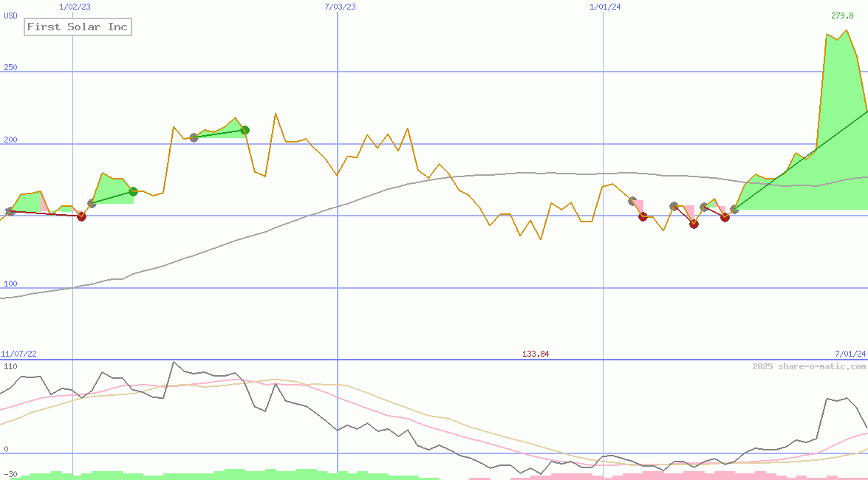The image size is (868, 480).
Task: Click the green marker dot in February 2023
Action: 134,191
